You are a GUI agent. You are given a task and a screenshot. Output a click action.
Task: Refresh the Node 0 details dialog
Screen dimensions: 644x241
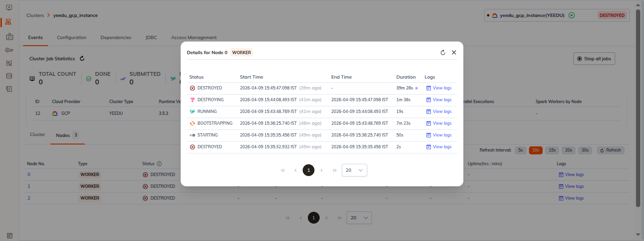443,52
